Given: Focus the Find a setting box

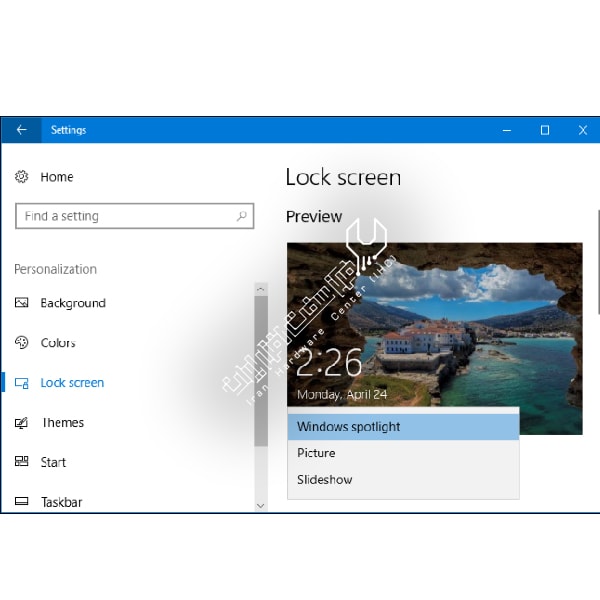Looking at the screenshot, I should point(135,216).
